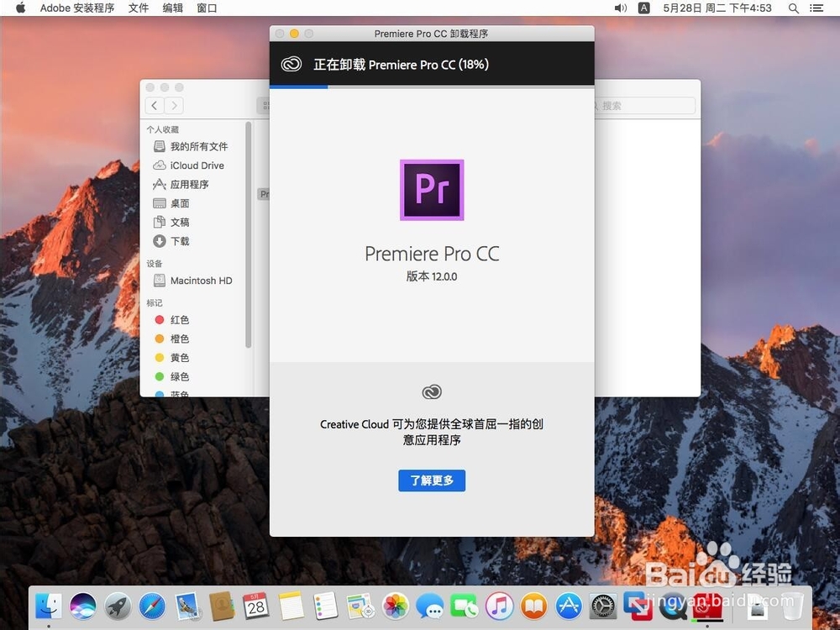Viewport: 840px width, 630px height.
Task: Open iTunes from the Dock
Action: 499,606
